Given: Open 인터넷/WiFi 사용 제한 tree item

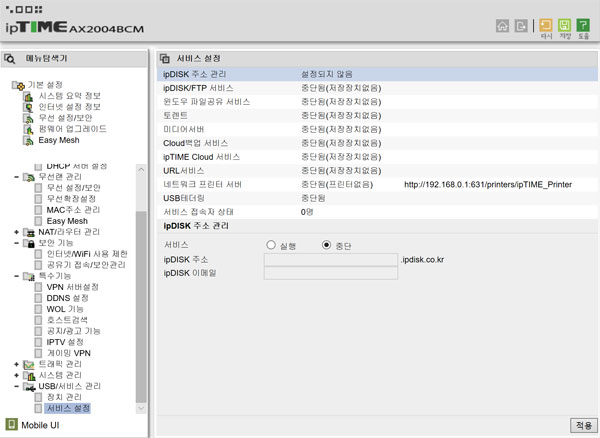Looking at the screenshot, I should [x=87, y=254].
